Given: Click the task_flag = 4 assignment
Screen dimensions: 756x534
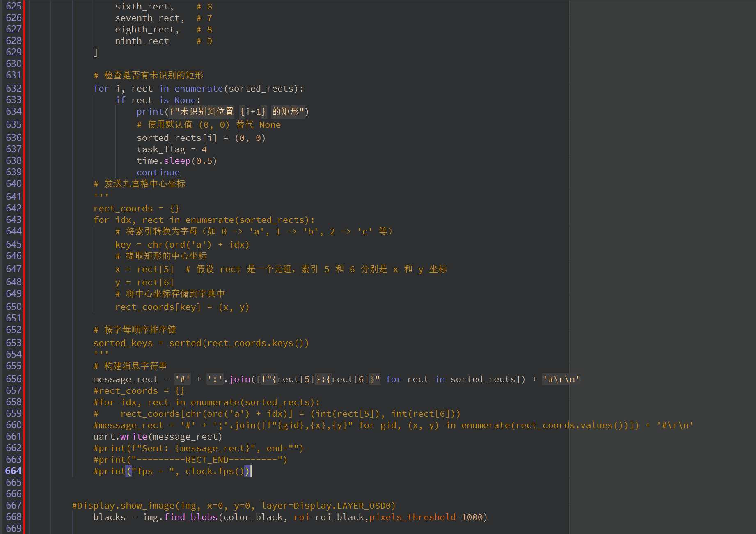Looking at the screenshot, I should coord(172,149).
